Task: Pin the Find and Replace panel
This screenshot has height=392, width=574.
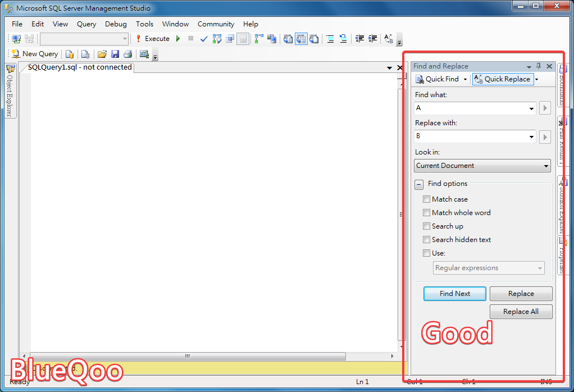Action: click(x=539, y=66)
